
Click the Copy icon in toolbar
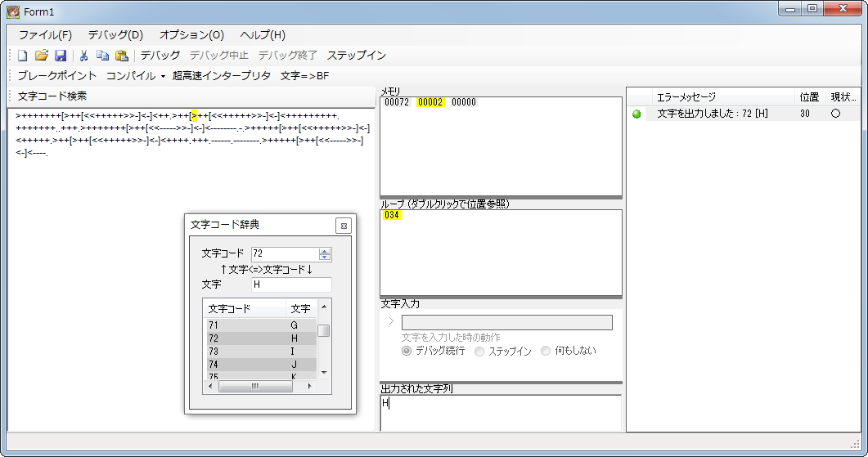[x=102, y=56]
